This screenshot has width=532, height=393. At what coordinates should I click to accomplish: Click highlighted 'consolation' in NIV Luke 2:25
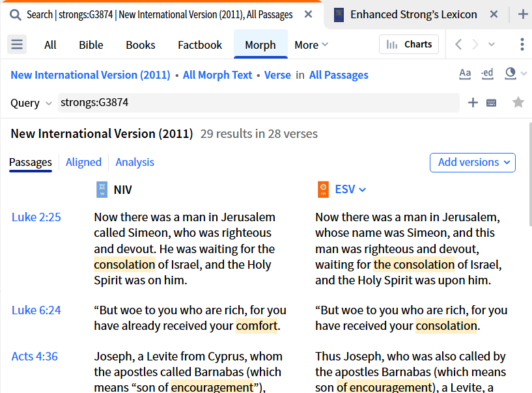pos(124,264)
